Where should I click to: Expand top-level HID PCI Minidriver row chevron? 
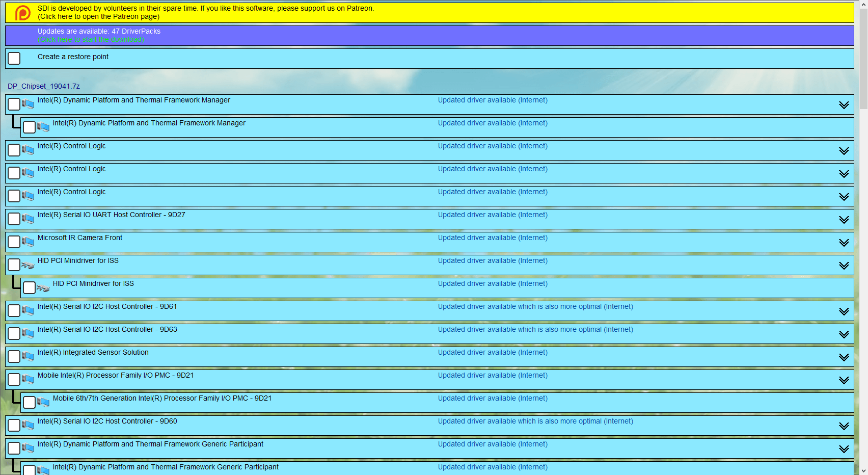coord(844,266)
